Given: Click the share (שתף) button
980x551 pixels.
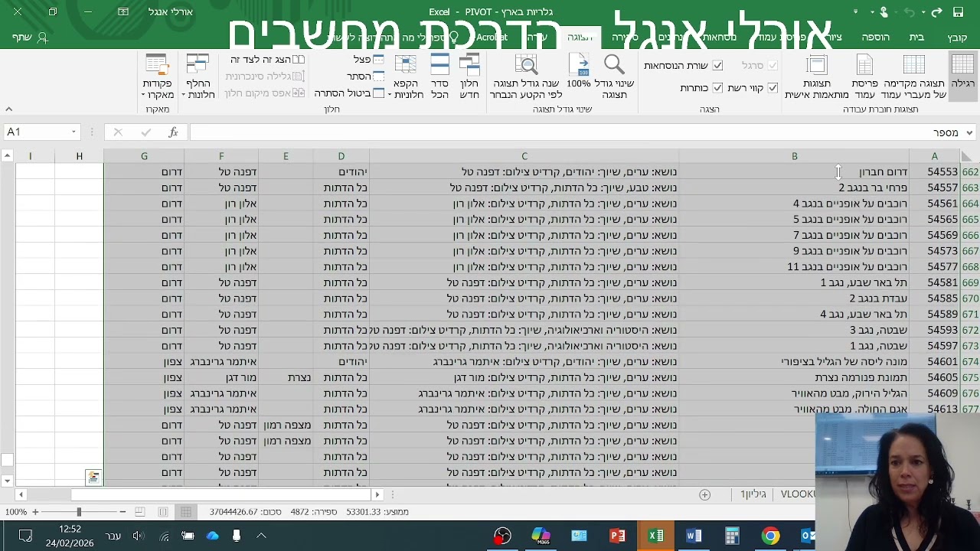Looking at the screenshot, I should 31,37.
